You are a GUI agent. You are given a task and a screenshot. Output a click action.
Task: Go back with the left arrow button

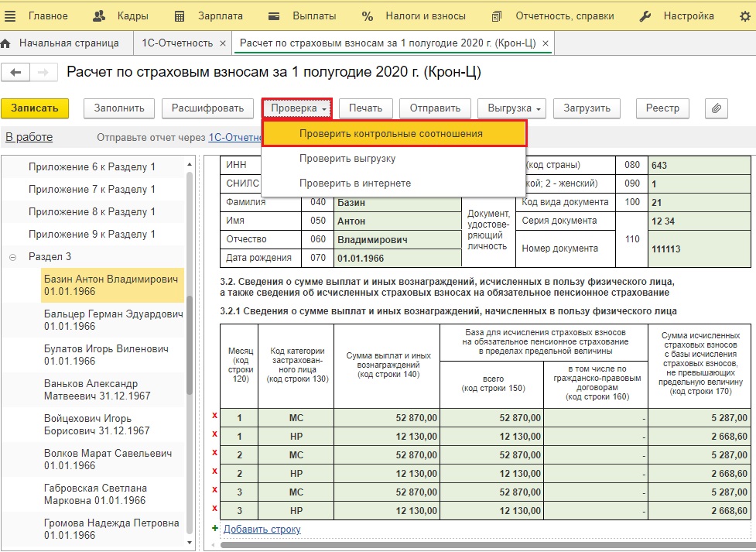tap(16, 72)
